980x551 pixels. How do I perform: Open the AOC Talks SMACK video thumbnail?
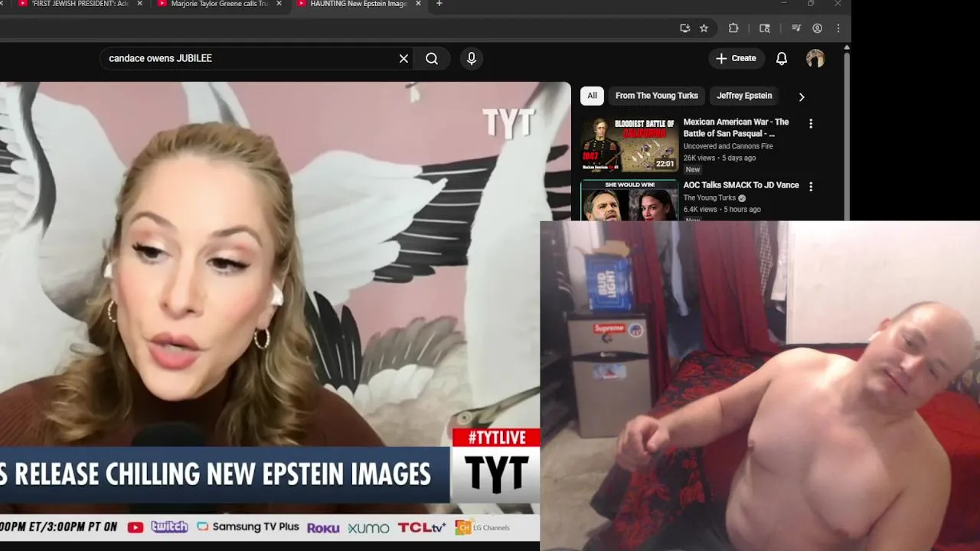[629, 201]
